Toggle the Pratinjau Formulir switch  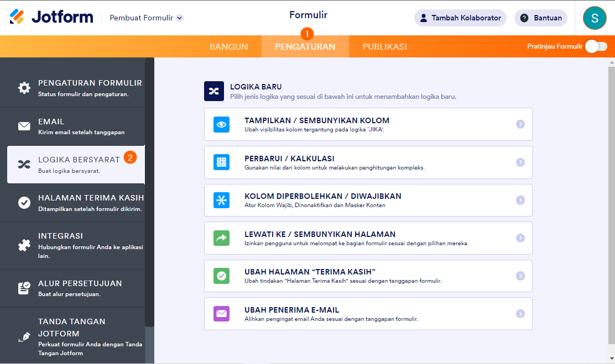[x=596, y=46]
